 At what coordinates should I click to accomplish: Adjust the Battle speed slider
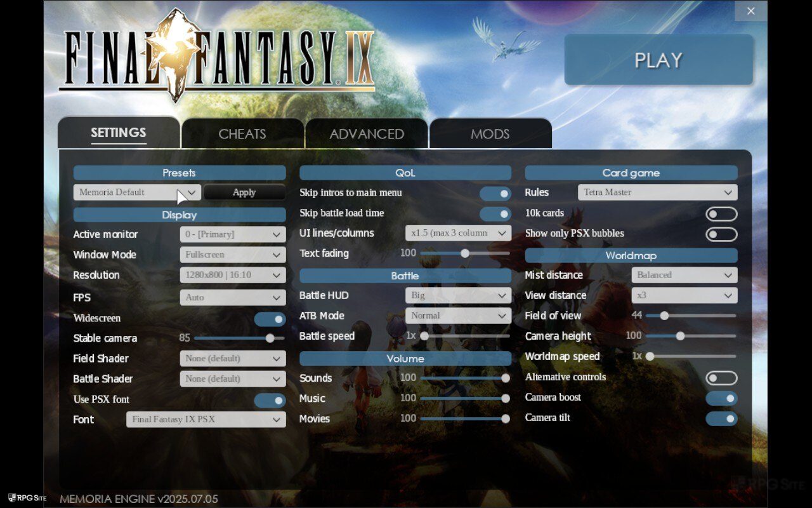click(x=465, y=336)
